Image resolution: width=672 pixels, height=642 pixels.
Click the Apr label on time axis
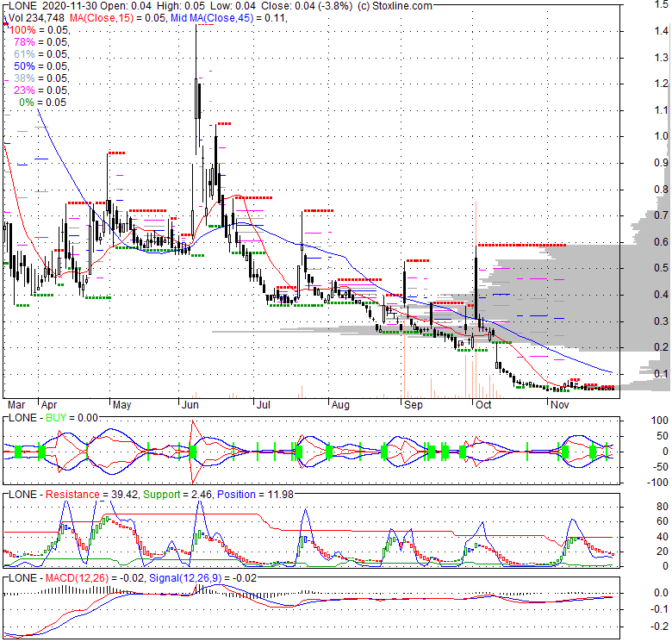(x=49, y=405)
